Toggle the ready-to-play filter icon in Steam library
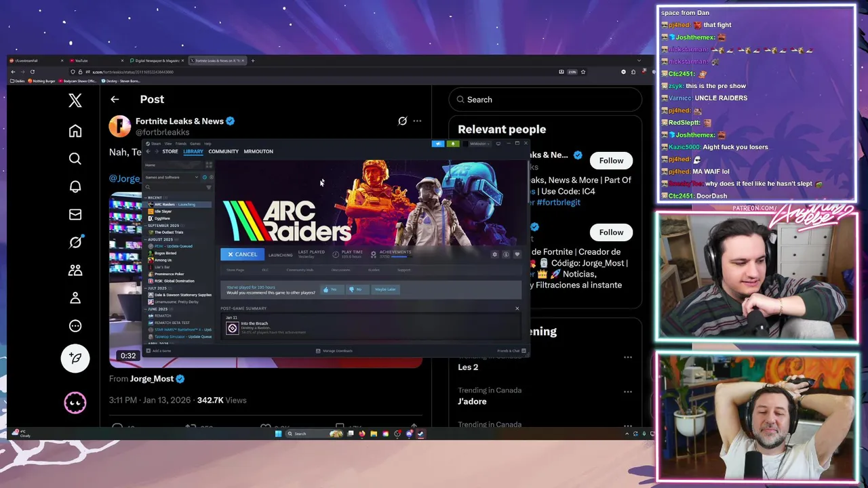868x488 pixels. coord(212,177)
